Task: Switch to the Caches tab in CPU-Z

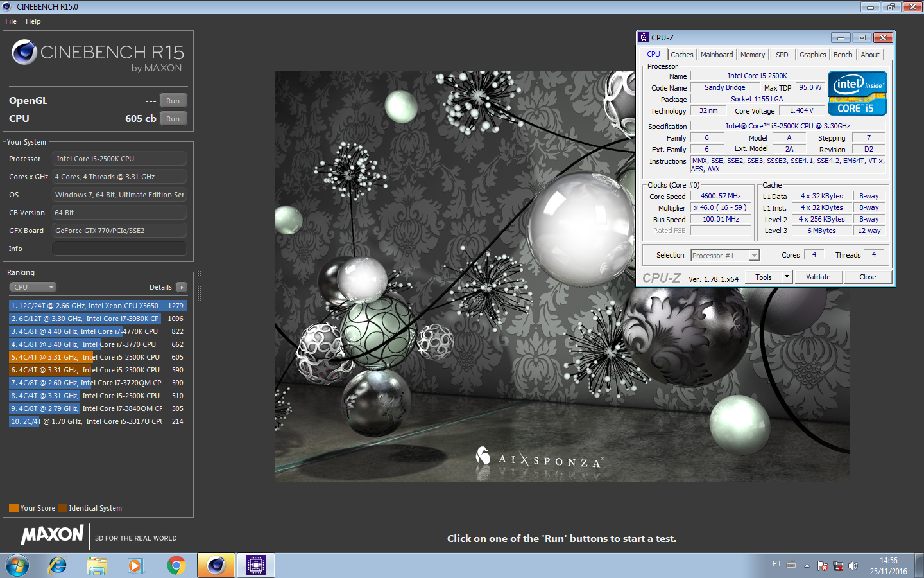Action: (681, 55)
